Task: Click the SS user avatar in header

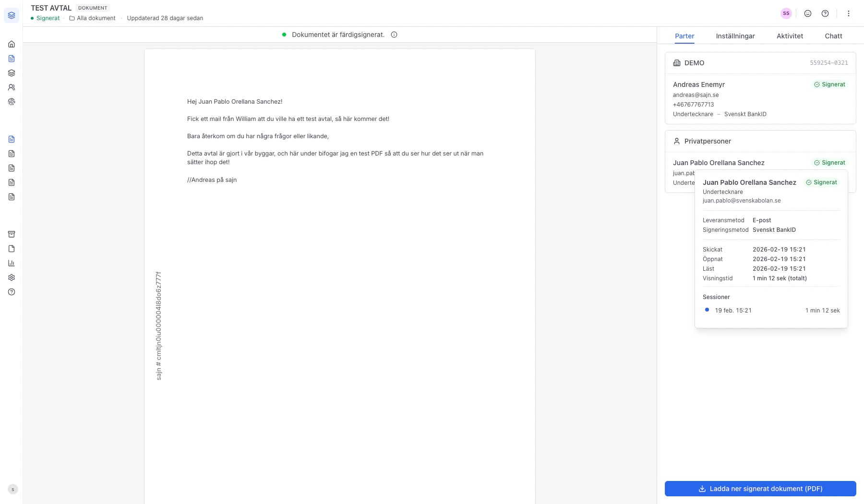Action: pos(786,13)
